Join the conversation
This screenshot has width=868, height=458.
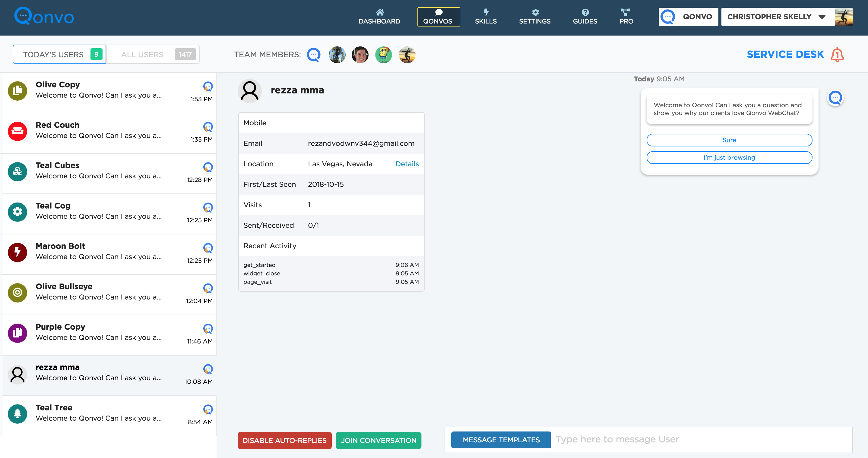379,440
